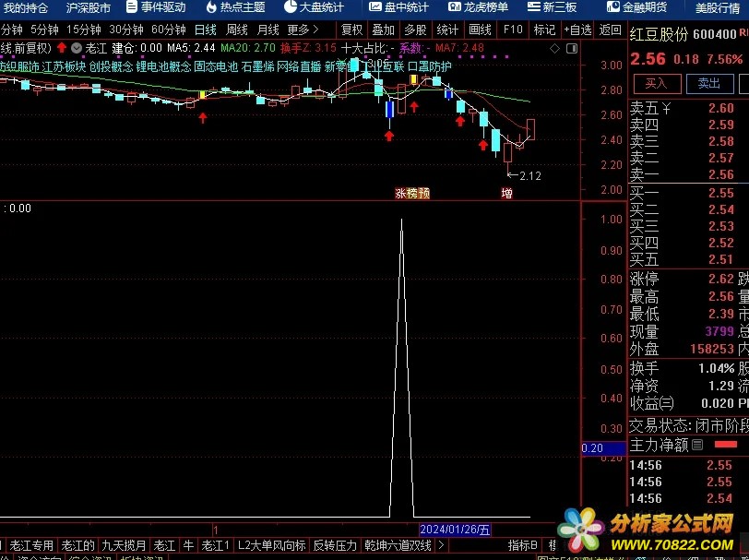Click the 预 marker under the chart
Viewport: 749px width, 560px height.
423,193
